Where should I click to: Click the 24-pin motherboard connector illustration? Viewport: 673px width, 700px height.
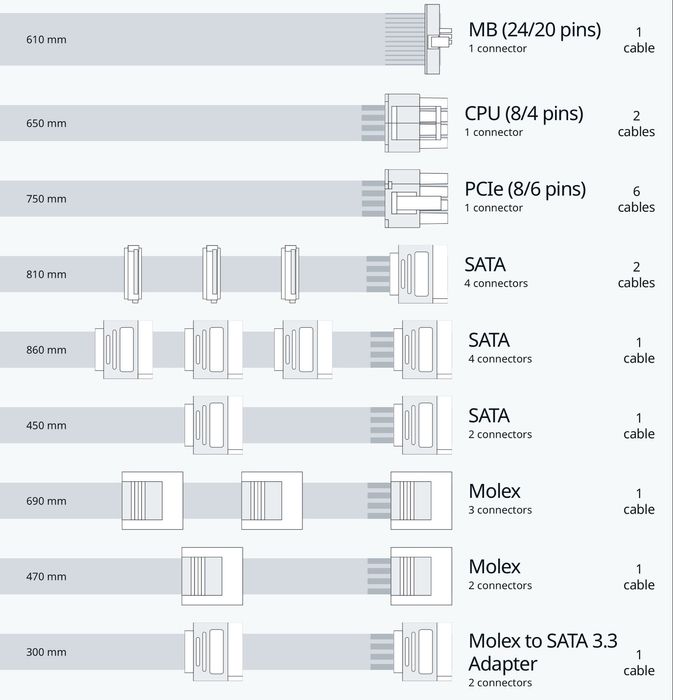point(434,39)
